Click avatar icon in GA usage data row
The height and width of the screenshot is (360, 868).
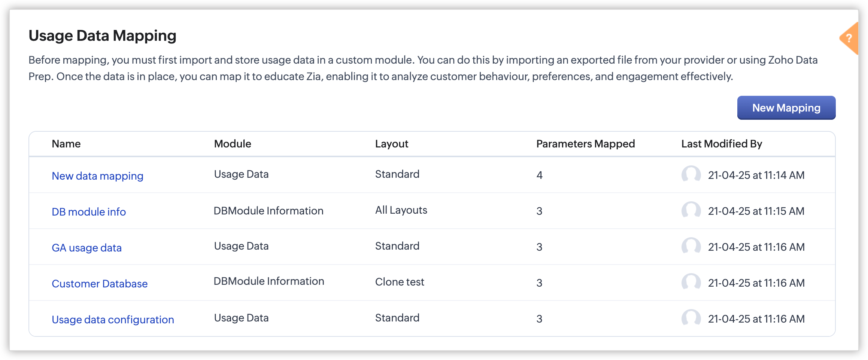(x=691, y=247)
